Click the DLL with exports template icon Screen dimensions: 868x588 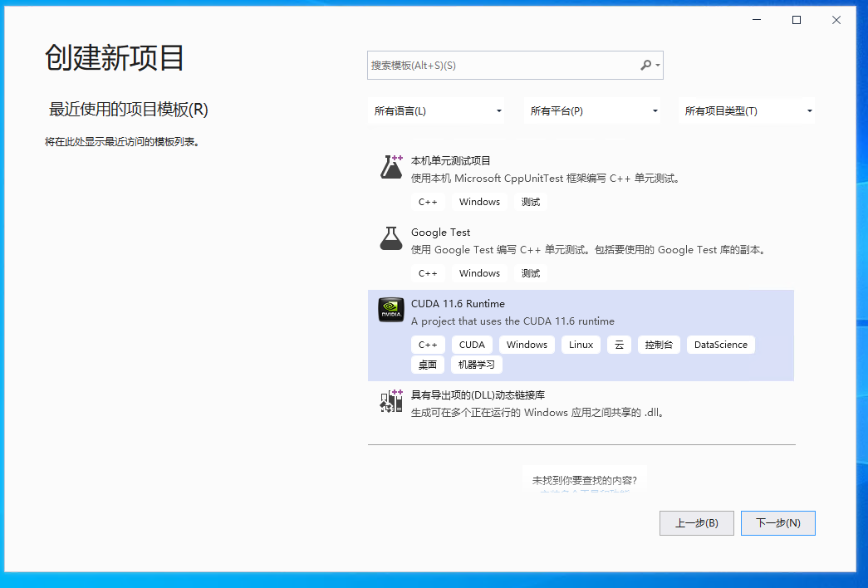(391, 401)
